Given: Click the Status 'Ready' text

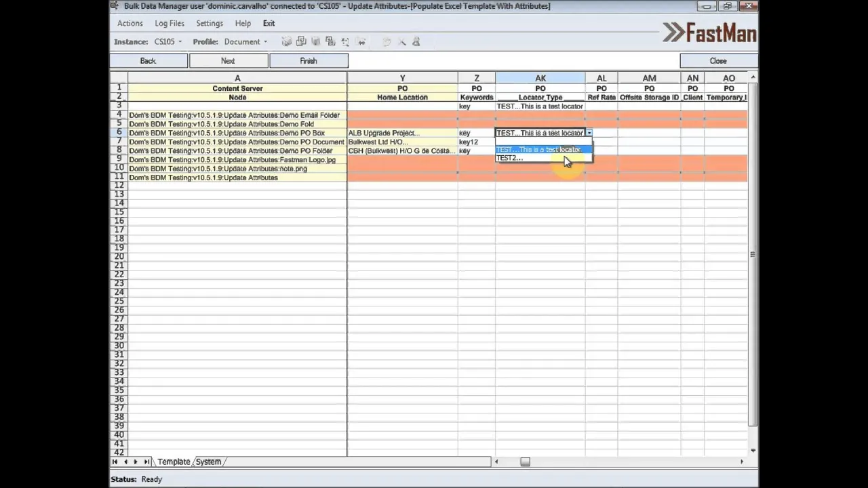Looking at the screenshot, I should [x=152, y=479].
